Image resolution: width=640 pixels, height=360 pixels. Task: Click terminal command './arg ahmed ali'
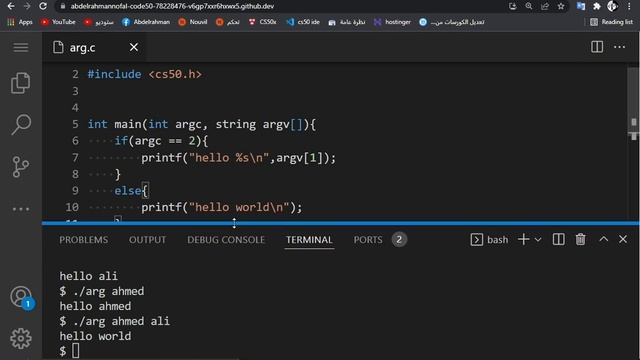114,321
